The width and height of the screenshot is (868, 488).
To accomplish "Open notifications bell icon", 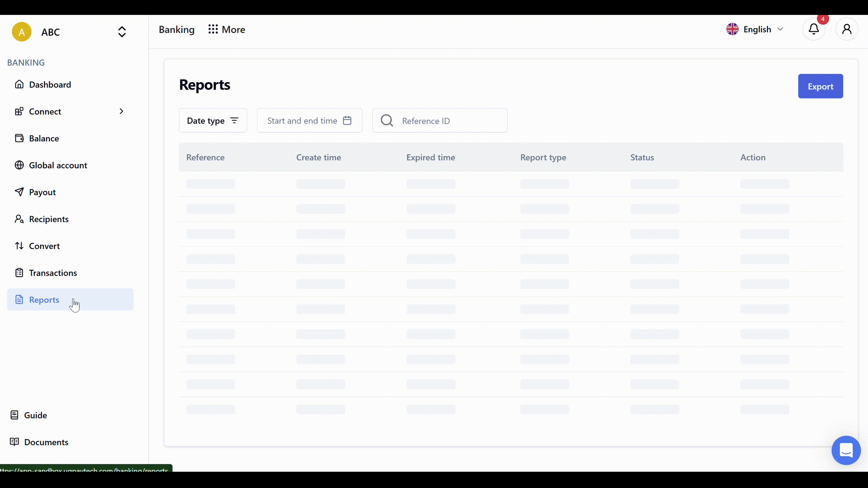I will pyautogui.click(x=814, y=29).
